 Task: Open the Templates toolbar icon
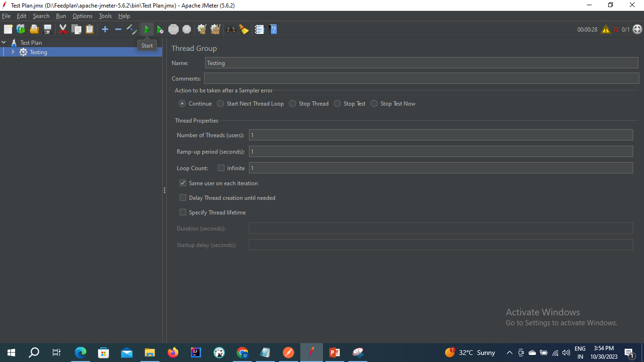point(21,29)
